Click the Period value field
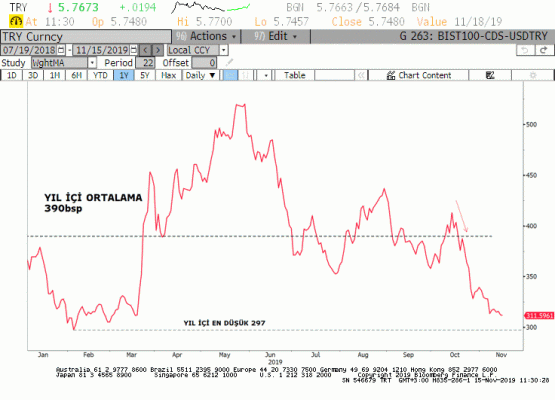The width and height of the screenshot is (555, 400). (x=145, y=63)
